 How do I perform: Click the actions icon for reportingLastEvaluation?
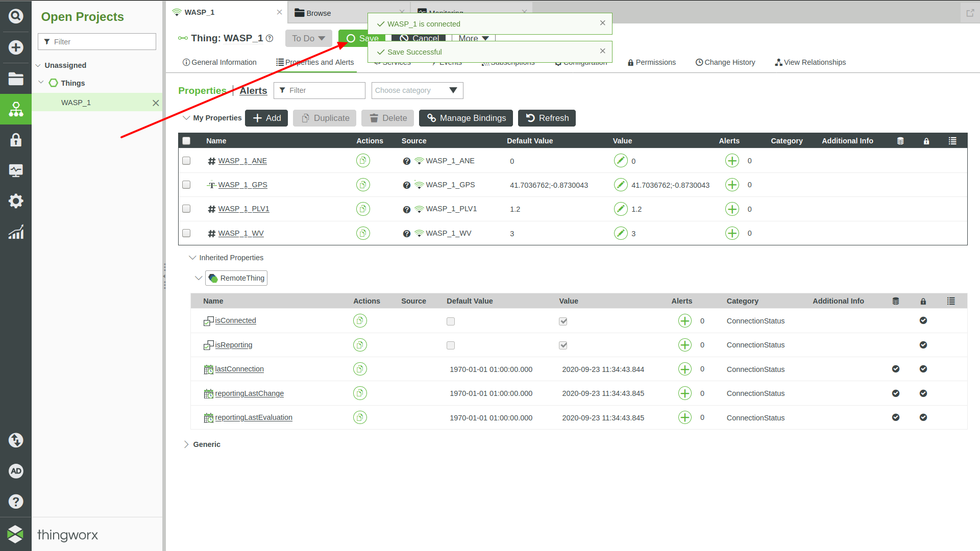[360, 417]
